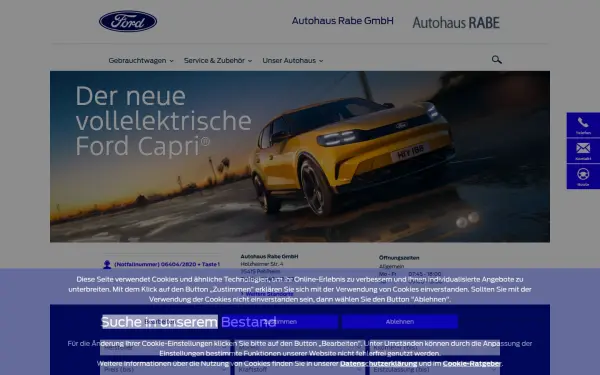The height and width of the screenshot is (375, 600).
Task: Open the Kontakt envelope side icon
Action: [583, 151]
